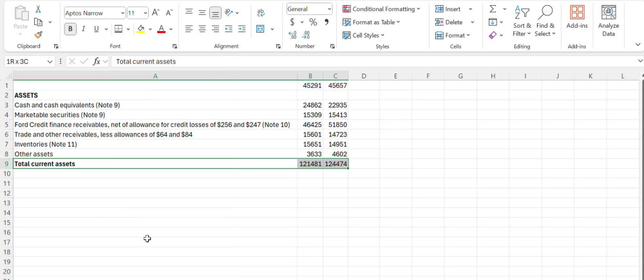
Task: Click the Middle Align icon
Action: click(202, 12)
